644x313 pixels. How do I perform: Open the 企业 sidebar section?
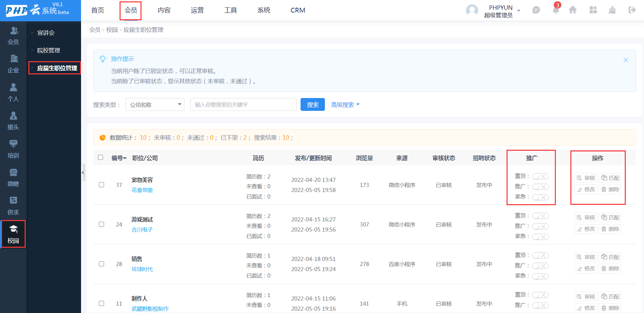[13, 64]
